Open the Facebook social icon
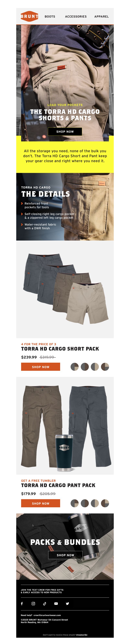 click(22, 604)
